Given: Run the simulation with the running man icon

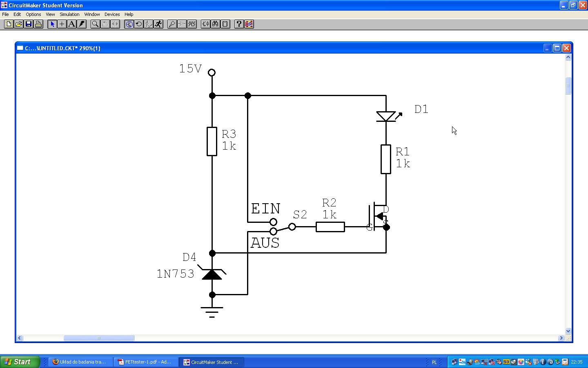Looking at the screenshot, I should [x=158, y=24].
